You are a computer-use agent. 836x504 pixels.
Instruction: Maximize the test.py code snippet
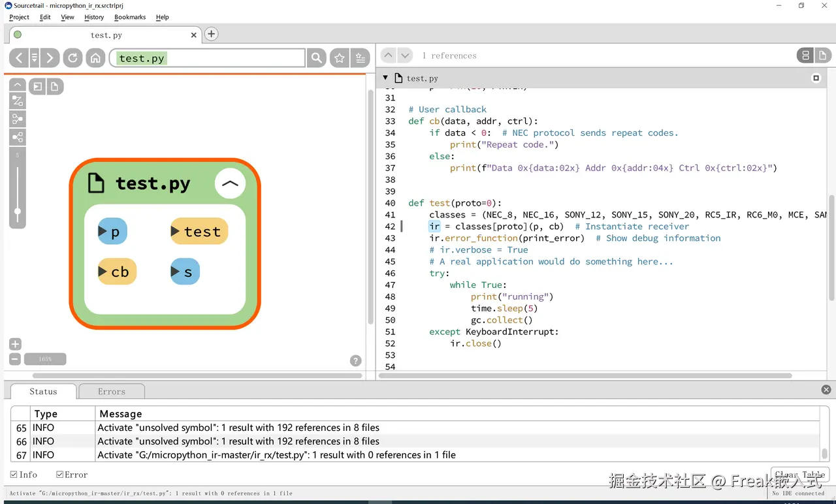tap(816, 78)
